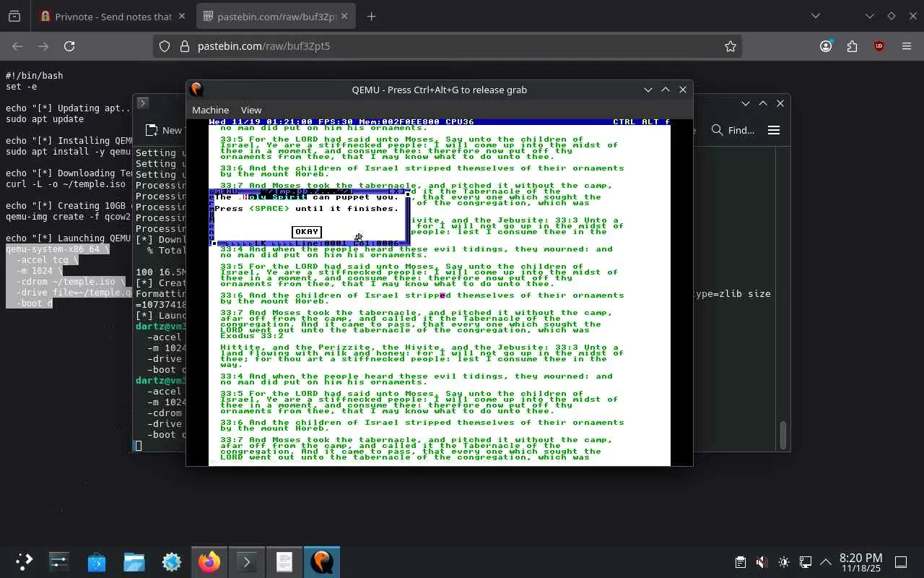This screenshot has height=578, width=924.
Task: Restore the Firefox window size
Action: [x=891, y=16]
